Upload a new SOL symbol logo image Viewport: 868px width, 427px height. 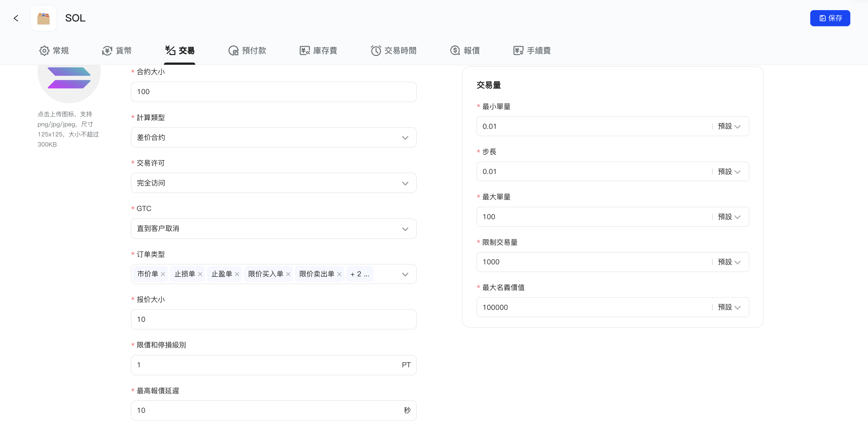point(69,84)
